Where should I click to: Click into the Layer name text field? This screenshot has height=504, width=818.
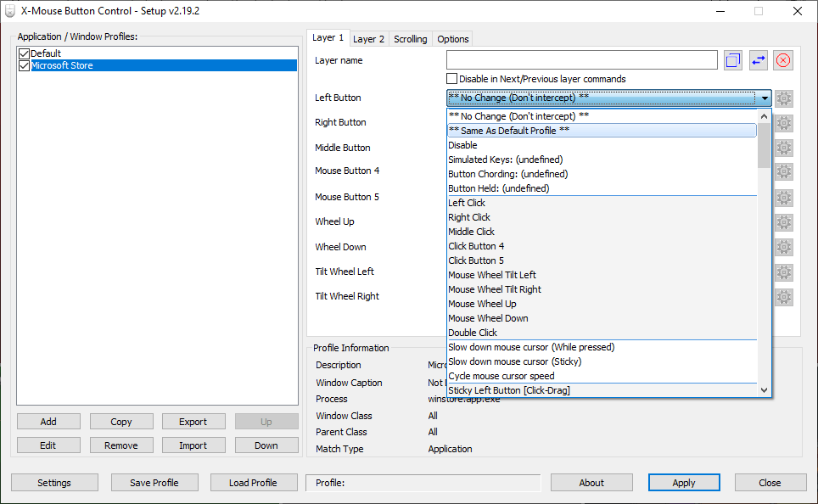pyautogui.click(x=581, y=60)
